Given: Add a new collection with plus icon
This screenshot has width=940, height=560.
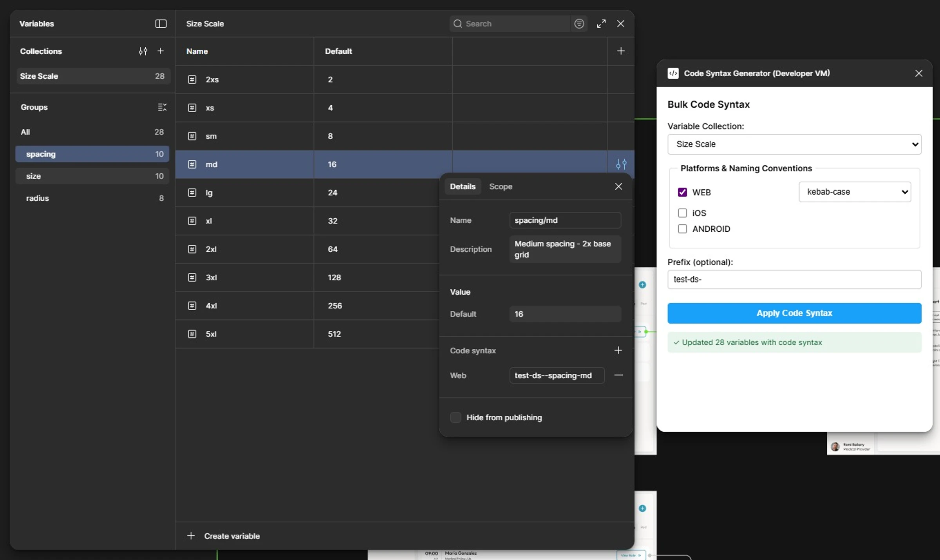Looking at the screenshot, I should click(161, 51).
